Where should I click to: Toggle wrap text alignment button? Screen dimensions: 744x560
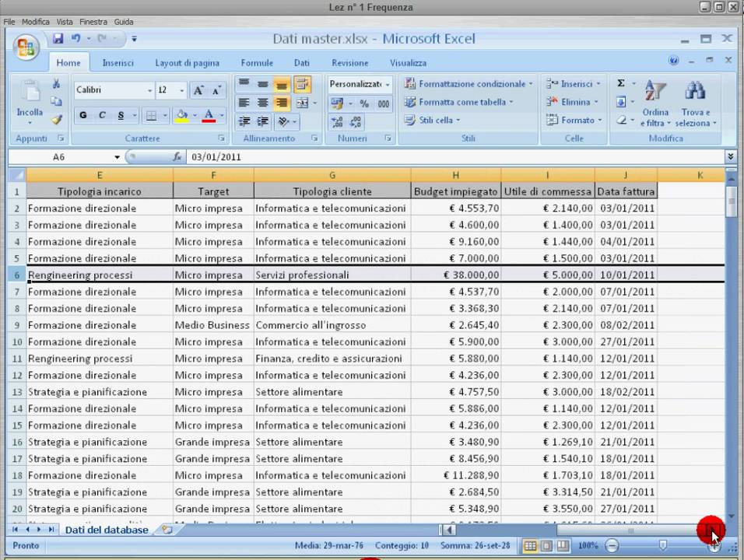point(301,84)
